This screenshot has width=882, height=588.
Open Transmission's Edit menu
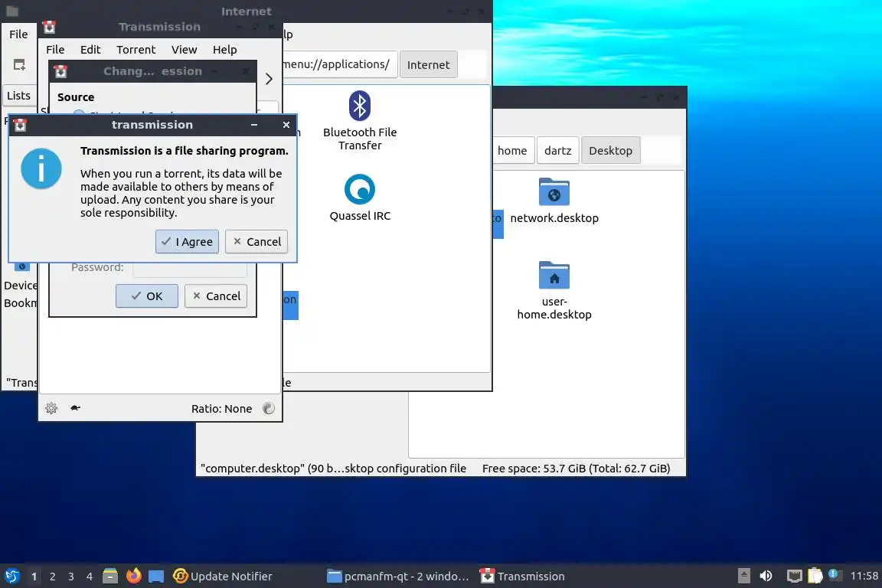pyautogui.click(x=90, y=50)
